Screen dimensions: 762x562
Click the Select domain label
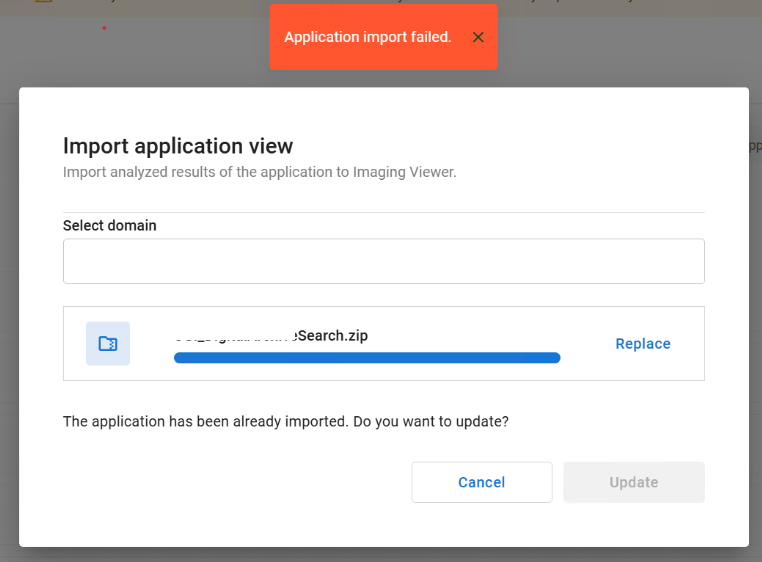pyautogui.click(x=110, y=226)
